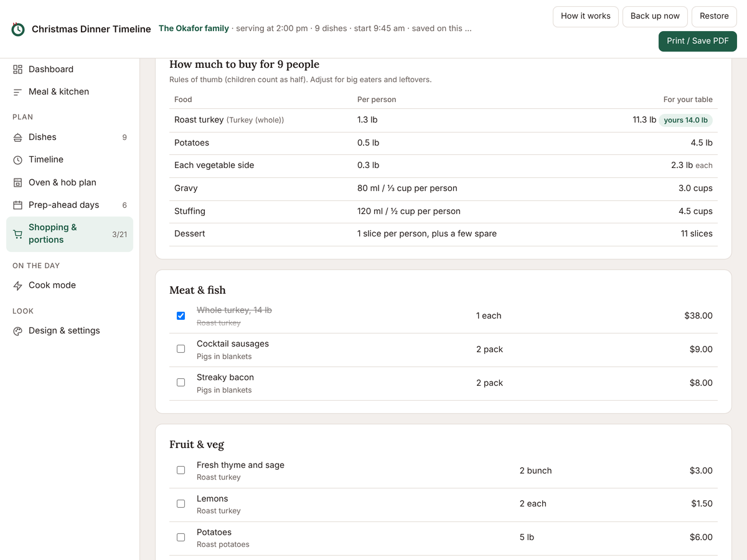Click the Prep-ahead days count 6
Screen dimensions: 747x560
125,205
